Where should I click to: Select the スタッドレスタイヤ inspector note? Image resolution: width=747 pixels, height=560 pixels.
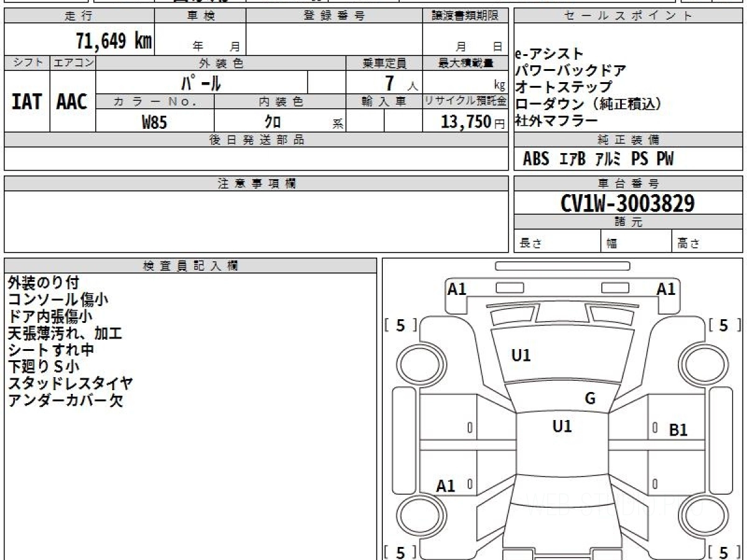70,383
